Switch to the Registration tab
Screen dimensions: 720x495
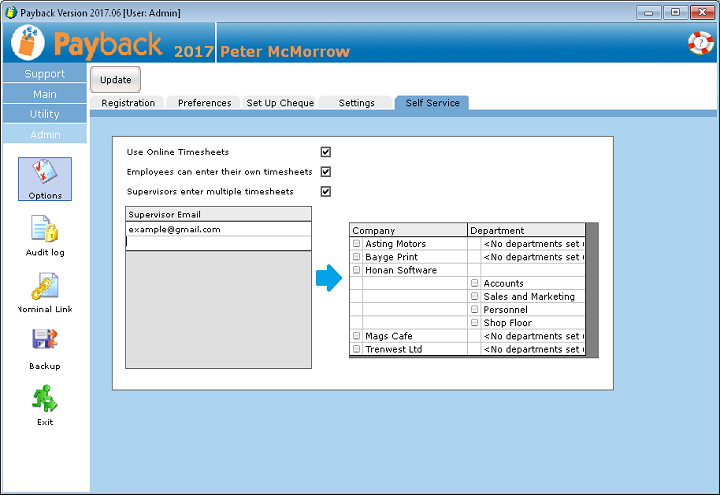[128, 103]
